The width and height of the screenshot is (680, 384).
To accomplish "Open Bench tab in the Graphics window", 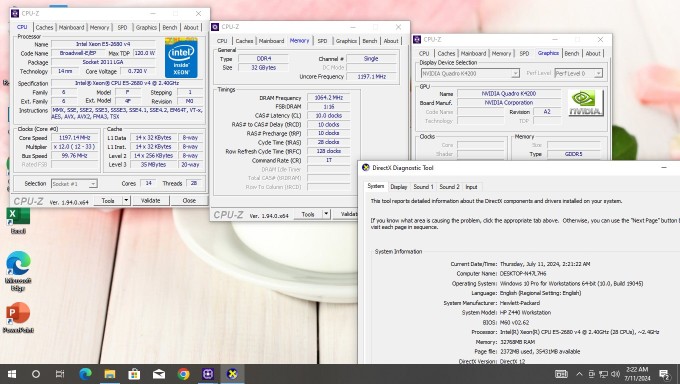I will (x=572, y=53).
